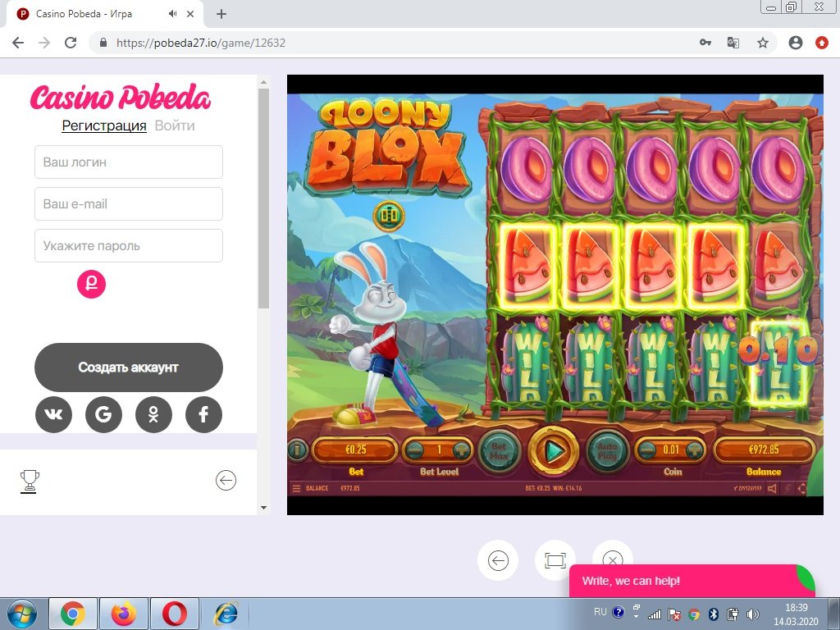Screen dimensions: 840x630
Task: Switch to the Войти tab
Action: [x=175, y=126]
